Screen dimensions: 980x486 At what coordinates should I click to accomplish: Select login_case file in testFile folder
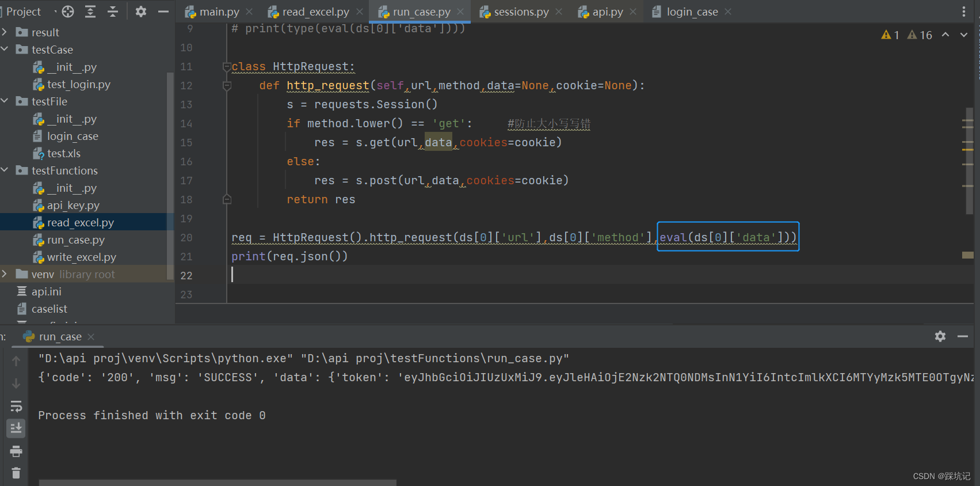click(x=73, y=136)
